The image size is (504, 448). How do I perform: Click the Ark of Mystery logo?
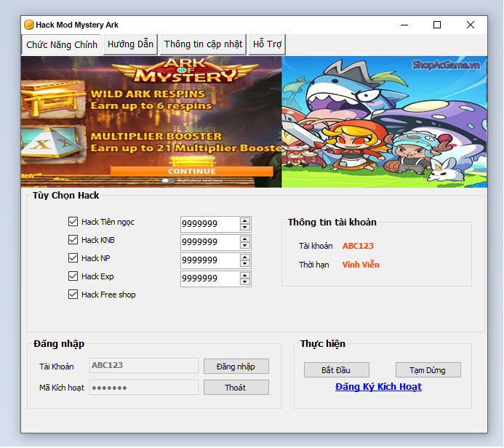pos(185,70)
